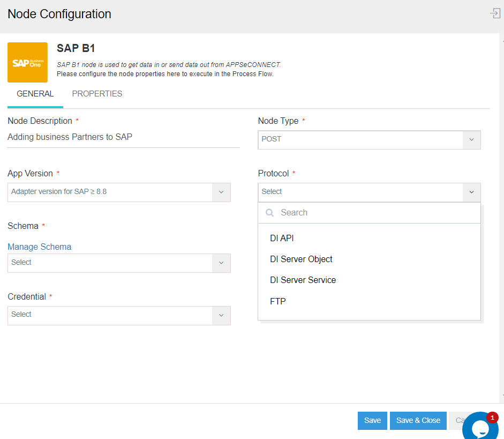Click into the Protocol search field

[375, 213]
